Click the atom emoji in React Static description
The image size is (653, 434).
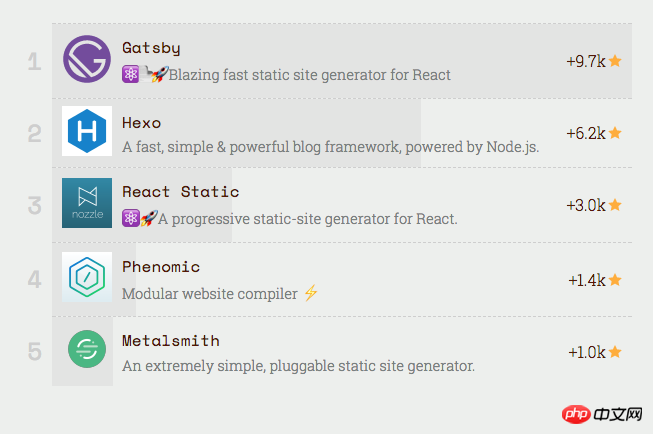point(130,218)
